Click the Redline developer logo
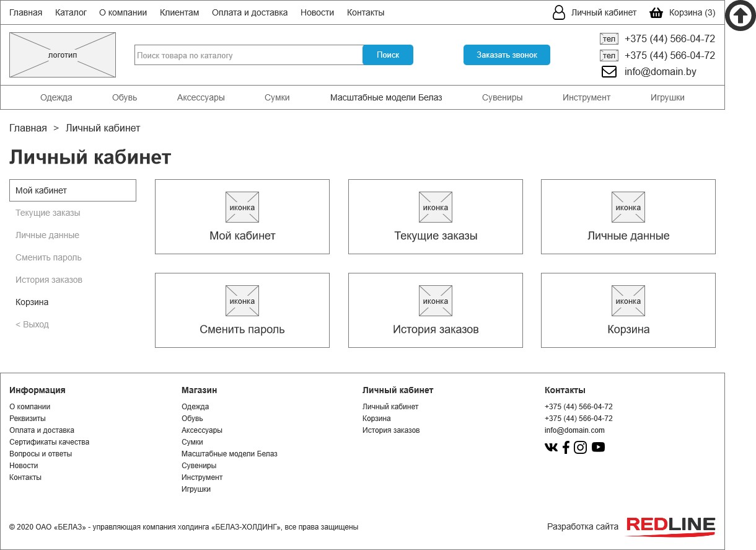 [670, 526]
